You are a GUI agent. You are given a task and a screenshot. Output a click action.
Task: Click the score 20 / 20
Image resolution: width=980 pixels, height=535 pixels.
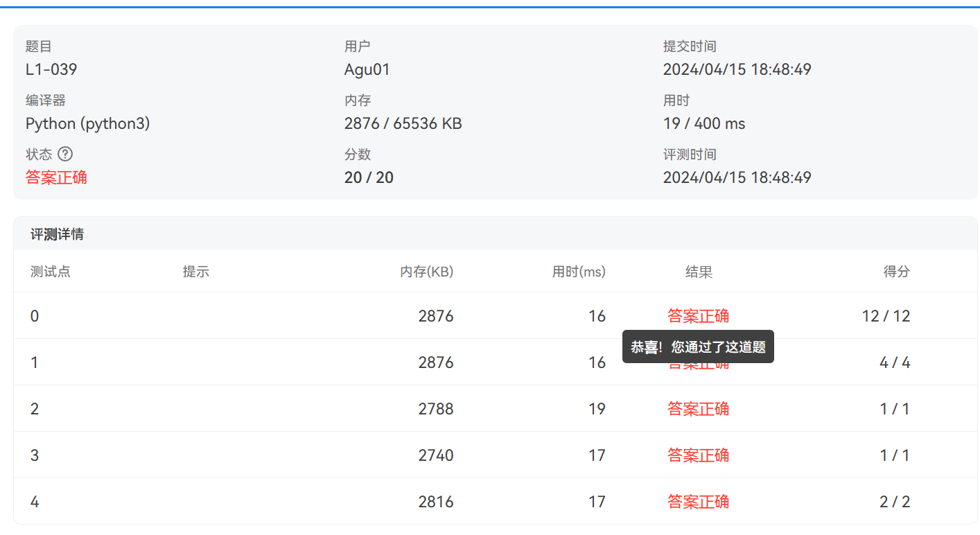369,177
